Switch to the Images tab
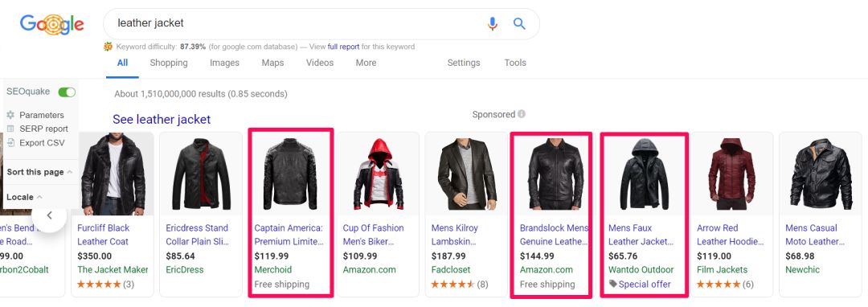868x307 pixels. tap(225, 63)
